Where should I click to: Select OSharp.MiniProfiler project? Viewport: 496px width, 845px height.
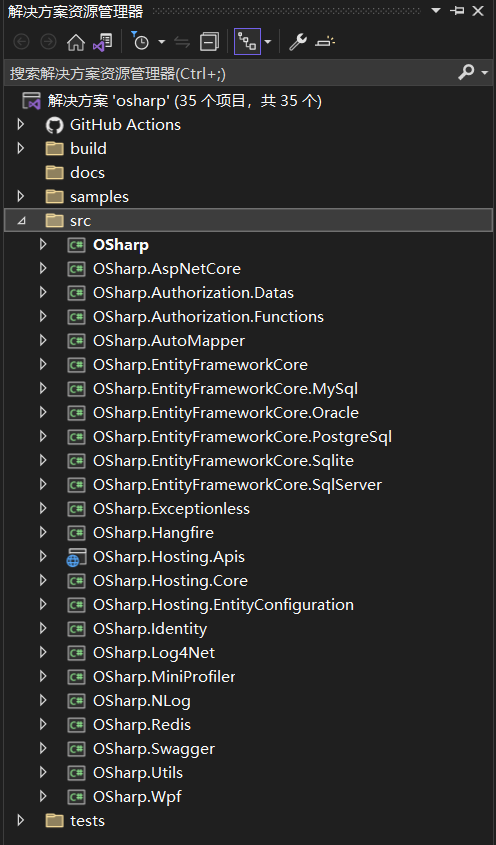[x=164, y=676]
